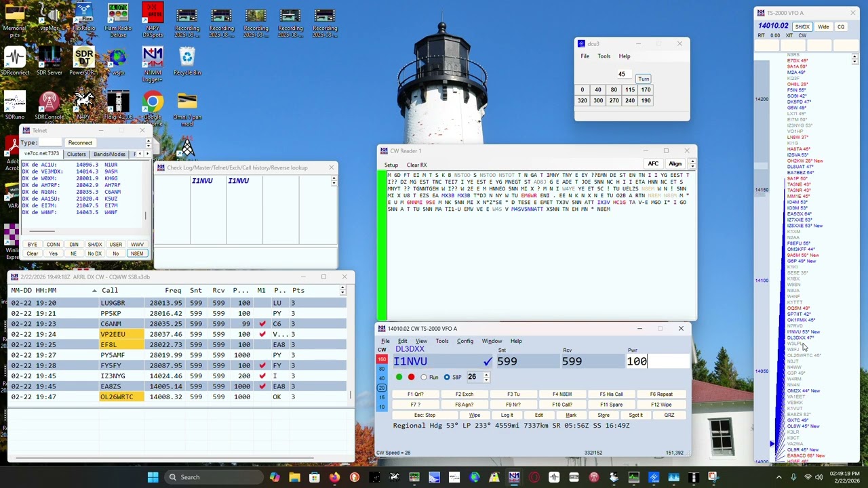
Task: Show hidden system tray icons chevron
Action: click(x=778, y=477)
